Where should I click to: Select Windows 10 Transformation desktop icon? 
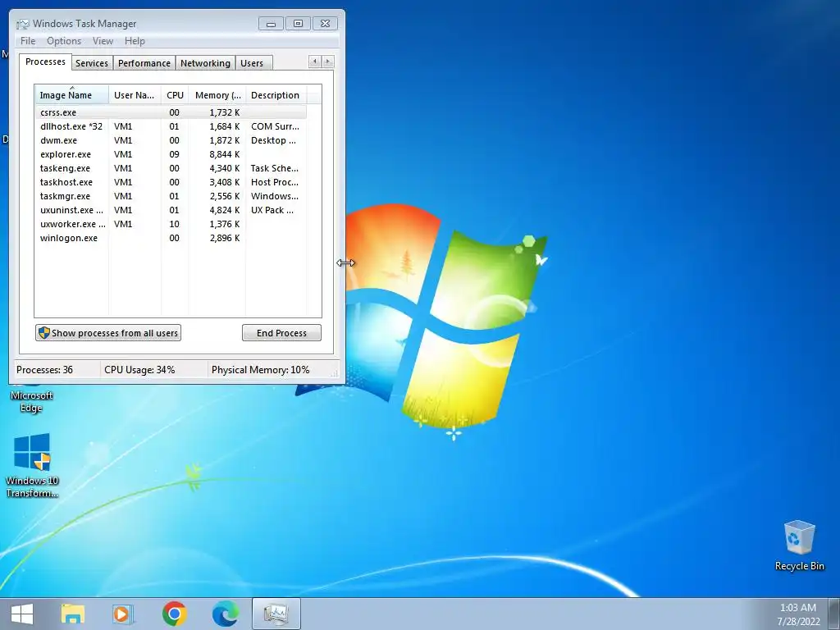[x=32, y=465]
